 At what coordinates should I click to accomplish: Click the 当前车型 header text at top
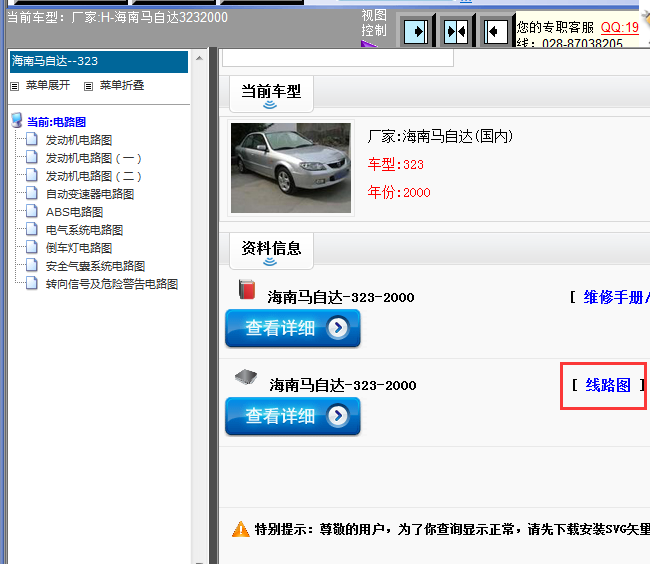coord(117,17)
